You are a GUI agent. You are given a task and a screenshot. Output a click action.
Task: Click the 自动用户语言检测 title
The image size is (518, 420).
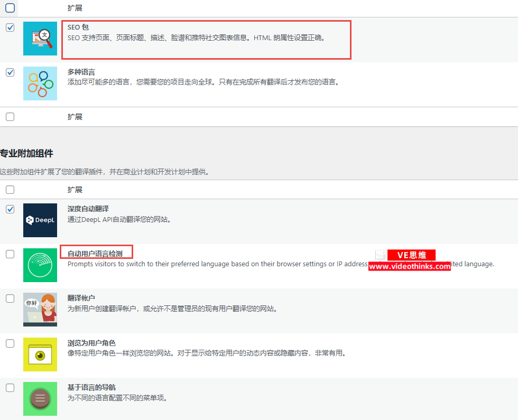[95, 254]
